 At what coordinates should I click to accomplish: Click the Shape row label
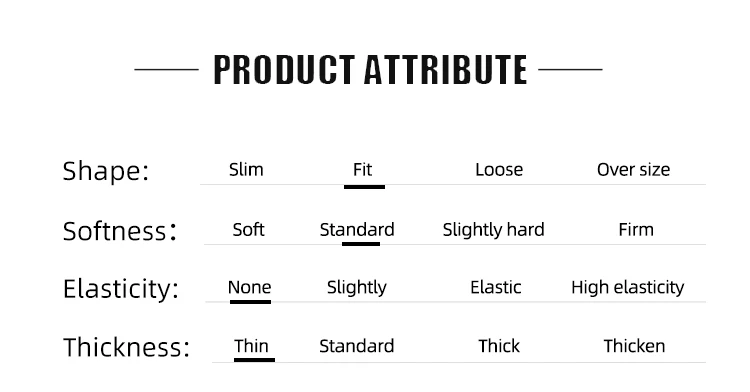coord(106,171)
